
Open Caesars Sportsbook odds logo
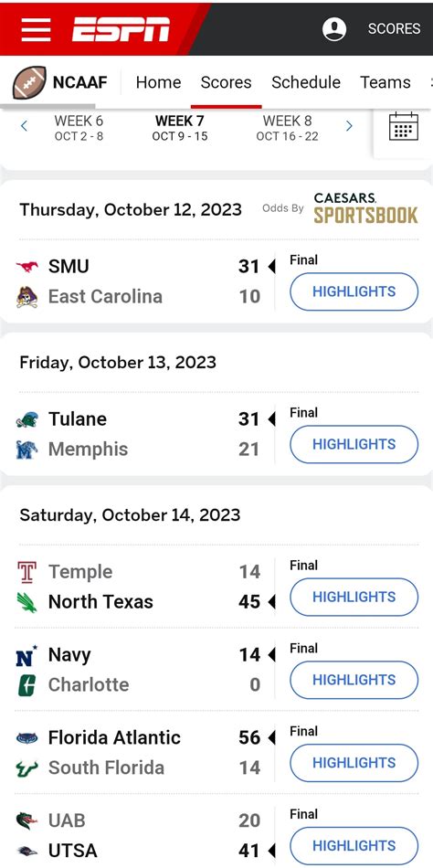pos(365,208)
